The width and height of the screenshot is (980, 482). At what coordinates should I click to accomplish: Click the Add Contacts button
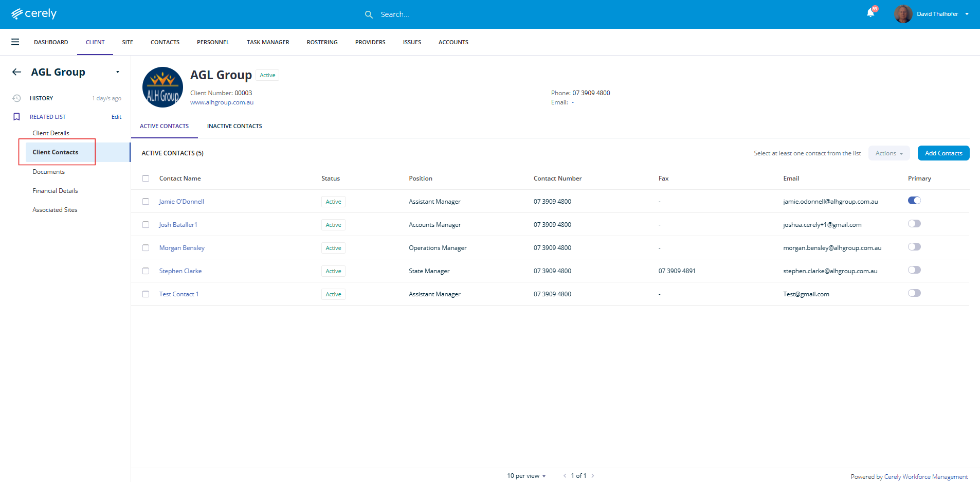click(943, 153)
